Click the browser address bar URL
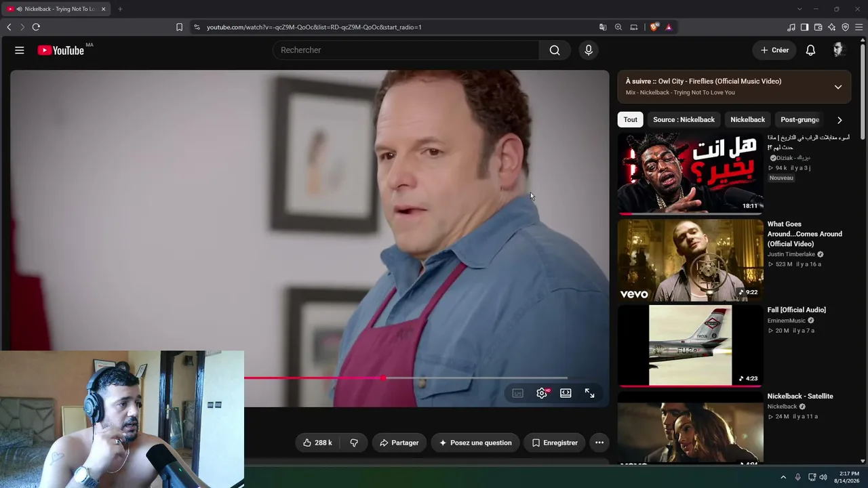 coord(314,27)
